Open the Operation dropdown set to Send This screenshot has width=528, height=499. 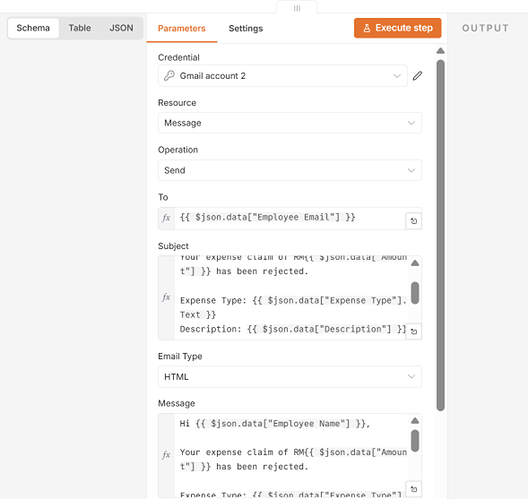click(290, 170)
